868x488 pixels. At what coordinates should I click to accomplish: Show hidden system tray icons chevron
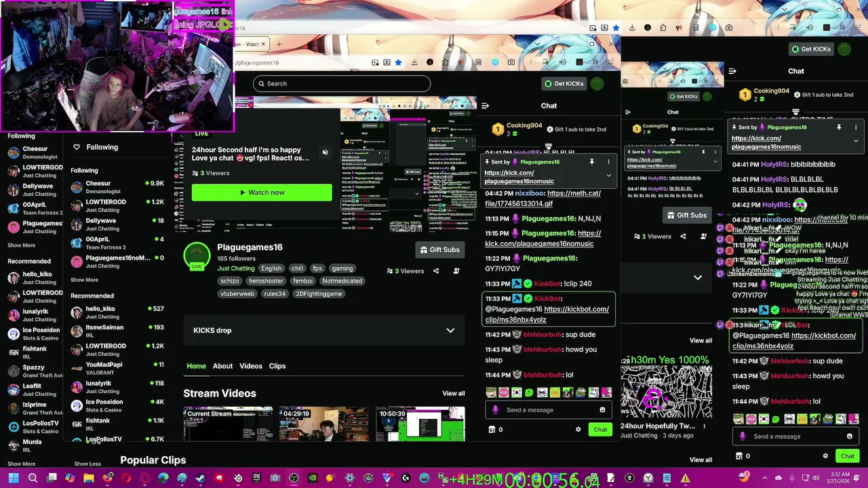click(764, 479)
